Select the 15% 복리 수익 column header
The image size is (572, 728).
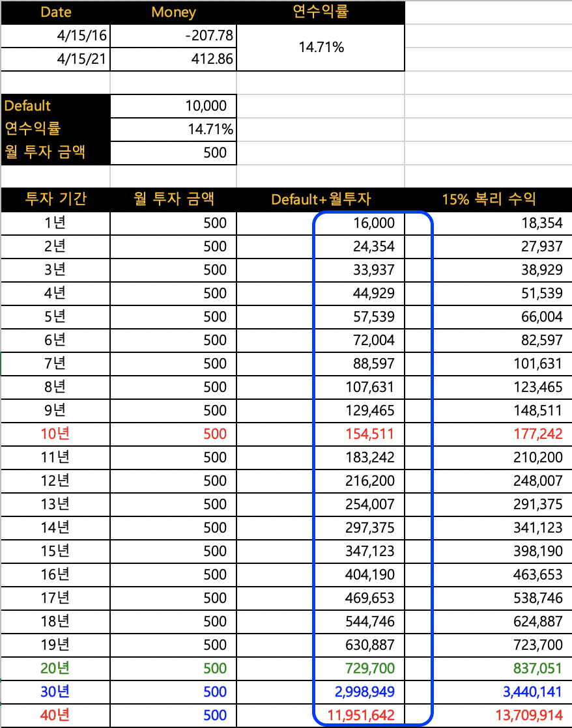[x=489, y=200]
